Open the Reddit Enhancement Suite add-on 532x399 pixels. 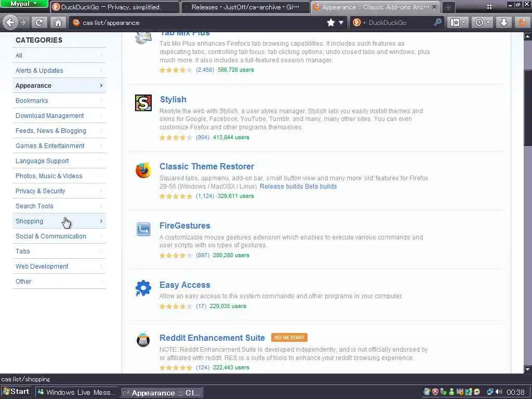click(212, 338)
